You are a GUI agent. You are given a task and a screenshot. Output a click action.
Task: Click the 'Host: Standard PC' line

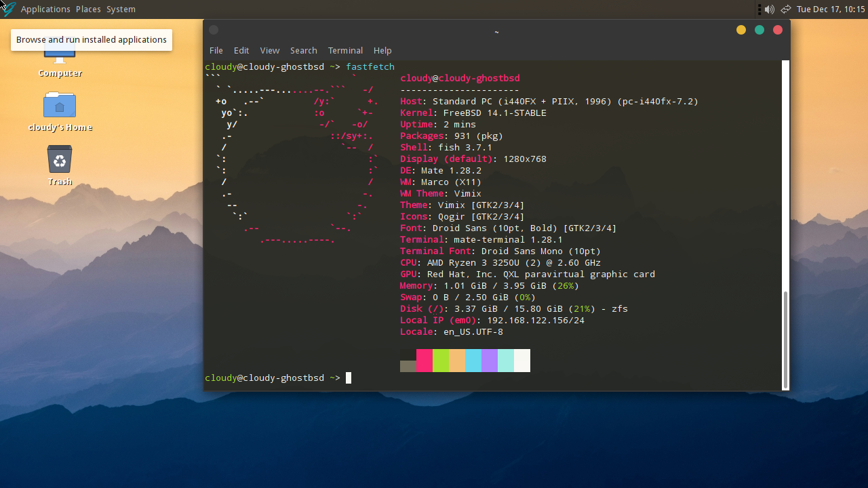[549, 101]
